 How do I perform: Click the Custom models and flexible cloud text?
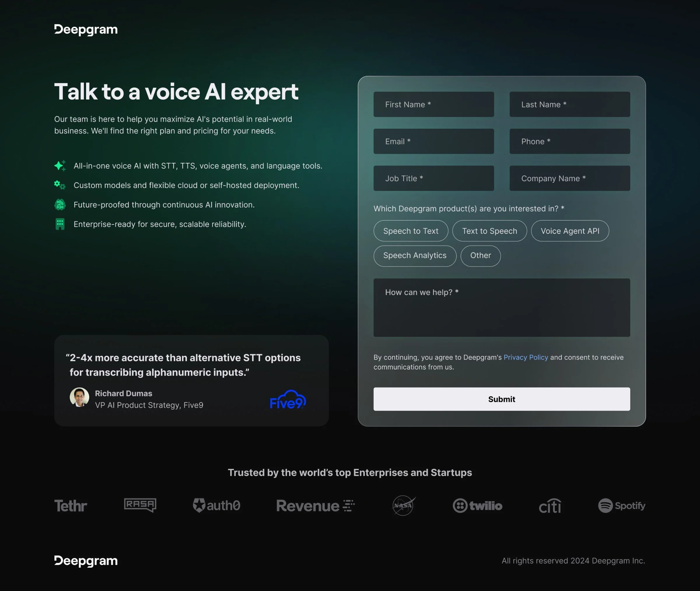(186, 185)
